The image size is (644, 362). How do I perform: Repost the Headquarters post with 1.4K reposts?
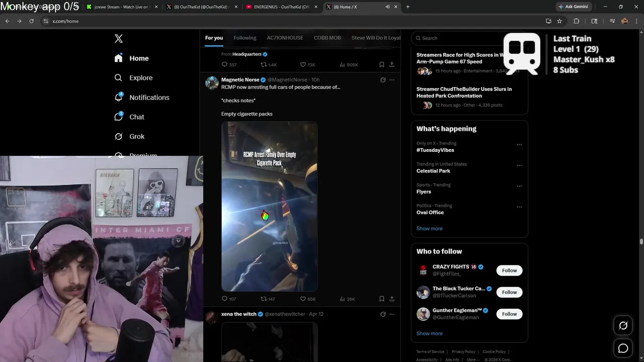(x=269, y=64)
